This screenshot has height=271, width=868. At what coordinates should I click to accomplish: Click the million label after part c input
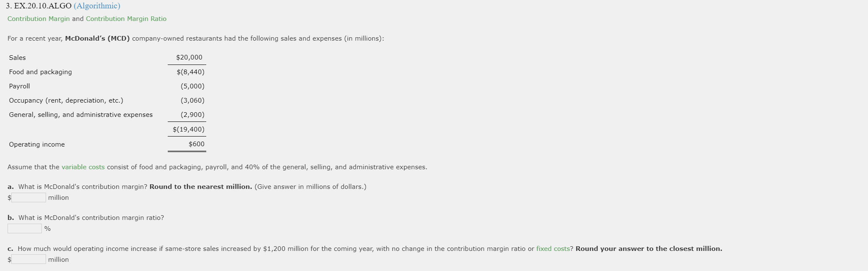pos(59,259)
